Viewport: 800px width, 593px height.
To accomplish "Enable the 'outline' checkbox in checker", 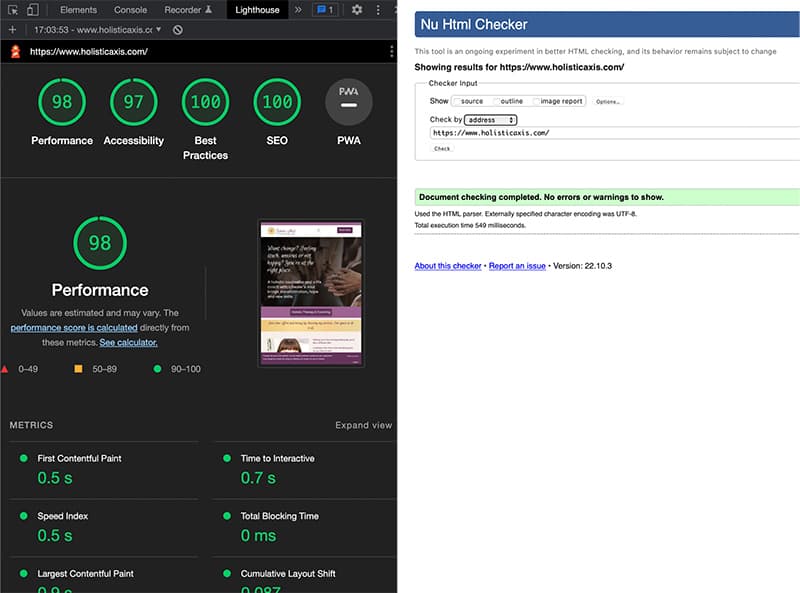I will (497, 101).
